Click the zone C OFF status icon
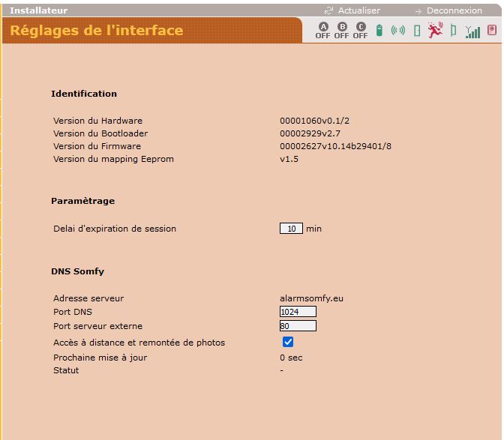 click(x=360, y=31)
